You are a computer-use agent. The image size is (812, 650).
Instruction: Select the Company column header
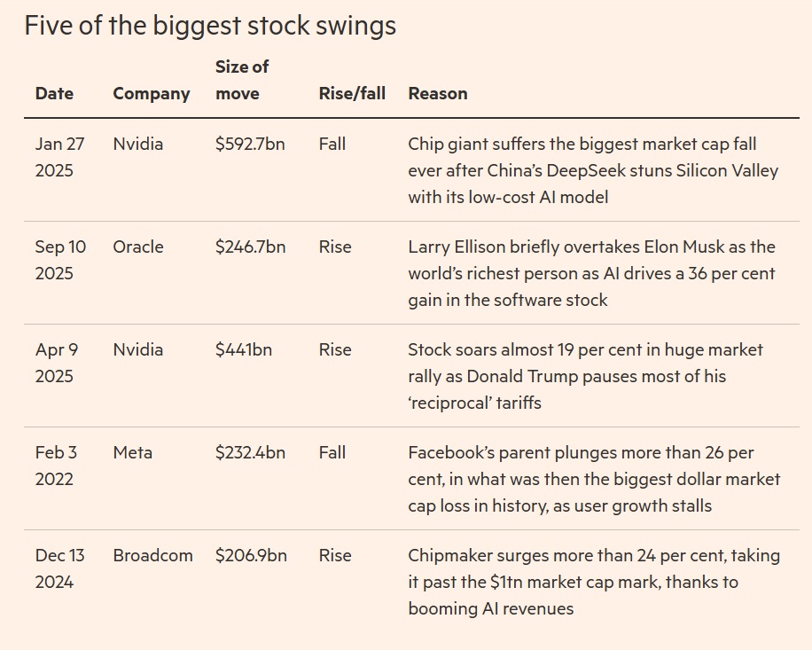pos(152,93)
